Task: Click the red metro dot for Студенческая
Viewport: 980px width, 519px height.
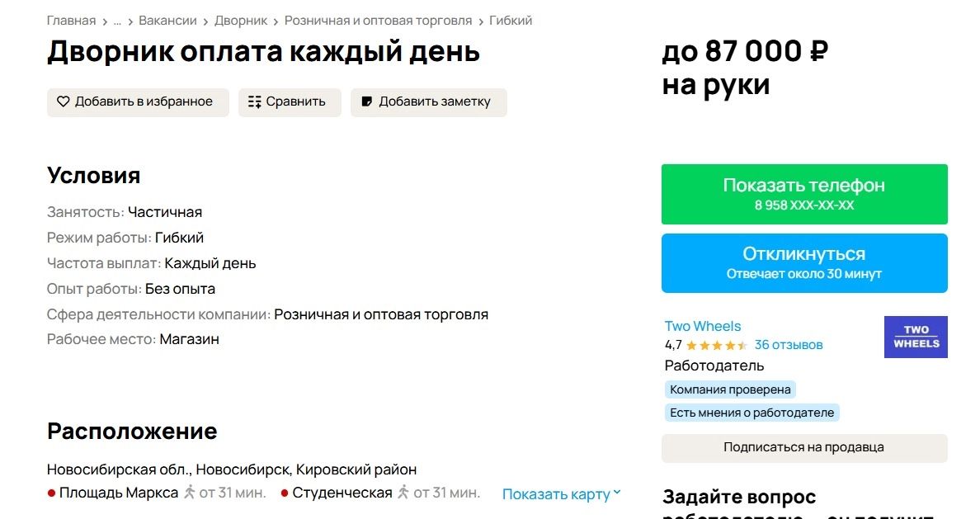Action: (x=285, y=493)
